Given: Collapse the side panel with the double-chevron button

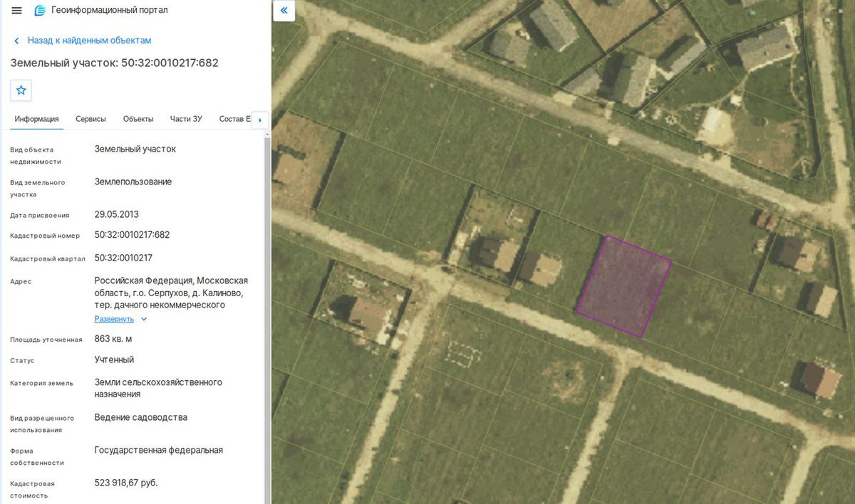Looking at the screenshot, I should point(284,11).
